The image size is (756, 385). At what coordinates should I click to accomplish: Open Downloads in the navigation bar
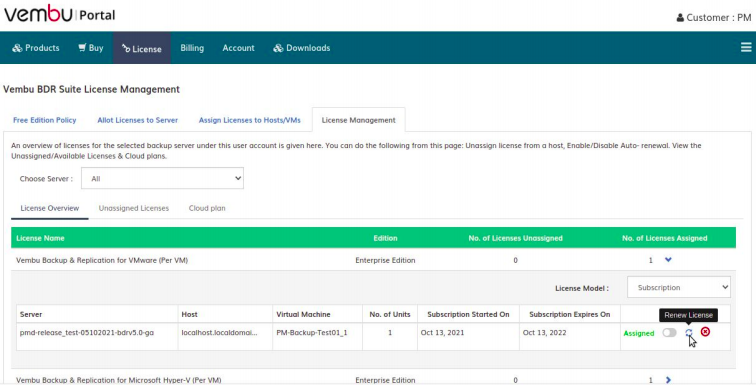302,48
